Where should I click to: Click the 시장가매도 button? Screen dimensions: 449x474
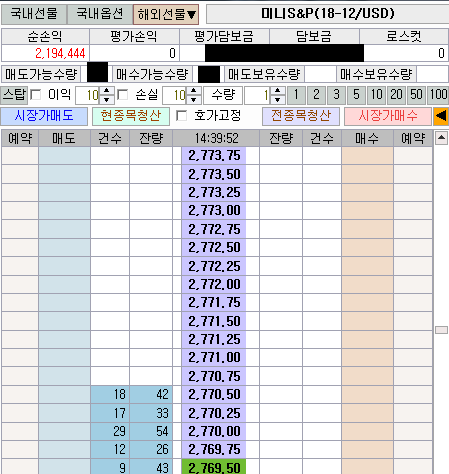(44, 116)
